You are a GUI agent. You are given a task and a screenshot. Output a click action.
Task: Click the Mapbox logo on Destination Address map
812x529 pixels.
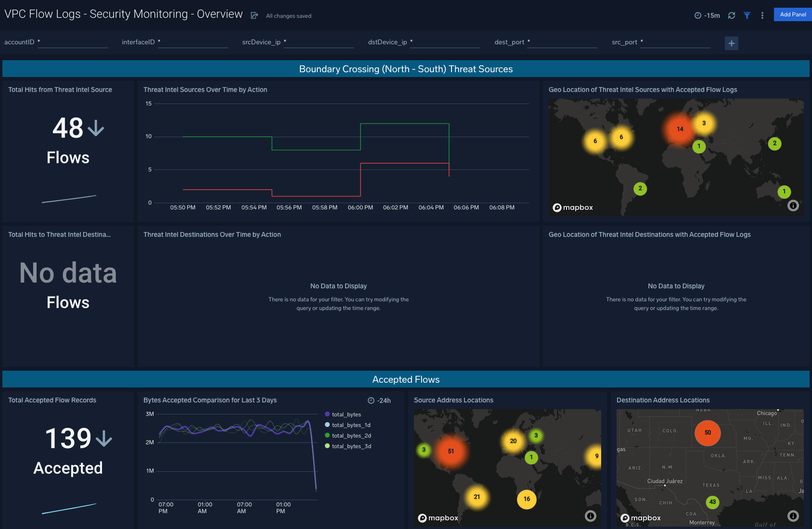641,518
